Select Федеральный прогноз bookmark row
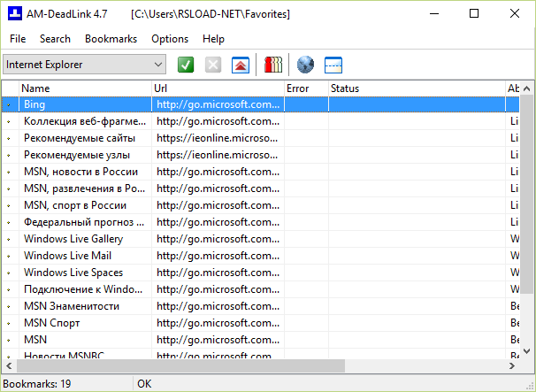 pyautogui.click(x=260, y=222)
